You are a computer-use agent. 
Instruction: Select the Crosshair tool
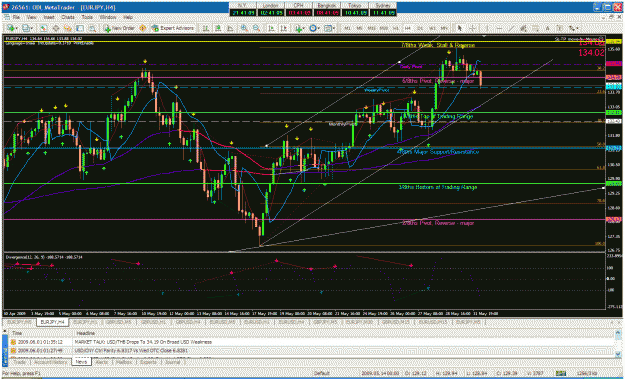[x=472, y=28]
